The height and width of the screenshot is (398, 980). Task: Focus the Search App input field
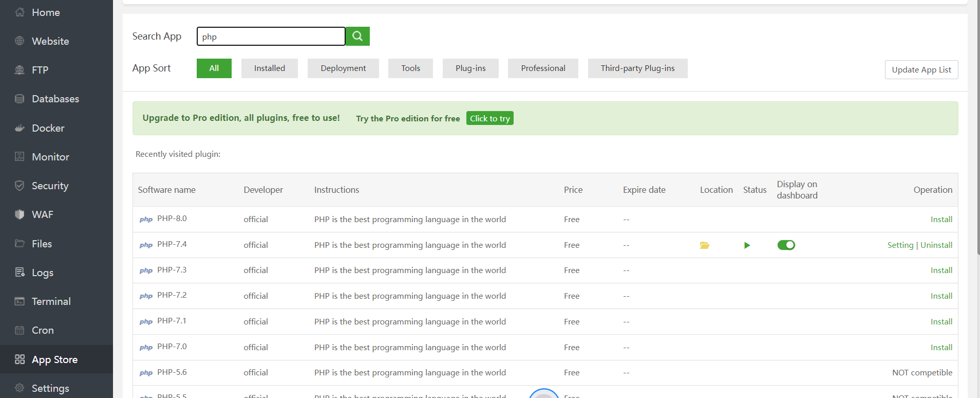coord(271,37)
